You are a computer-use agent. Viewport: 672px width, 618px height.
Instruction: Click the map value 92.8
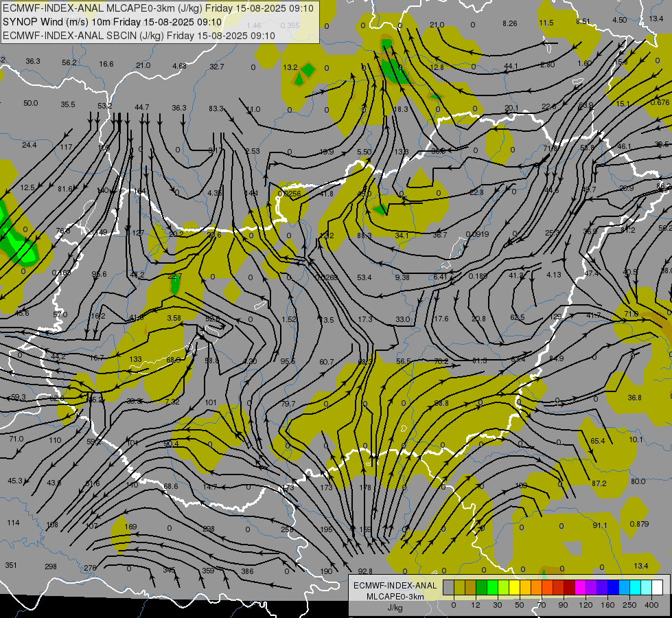click(365, 571)
